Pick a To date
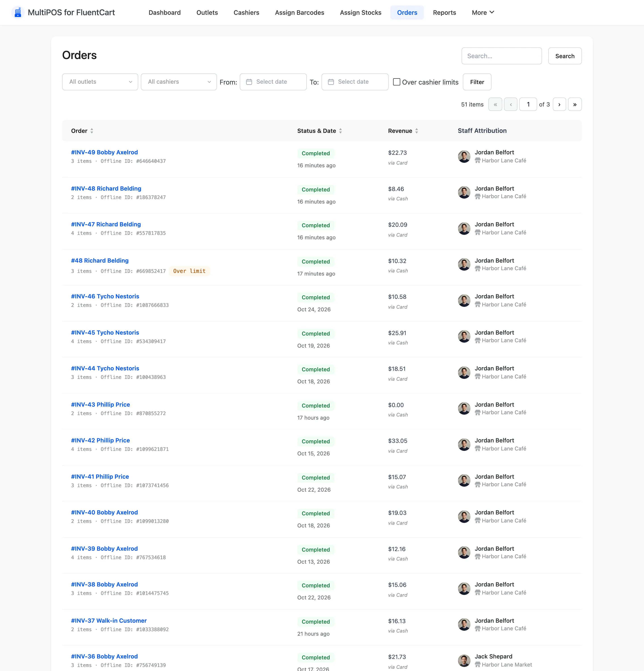Screen dimensions: 644x671 [355, 82]
